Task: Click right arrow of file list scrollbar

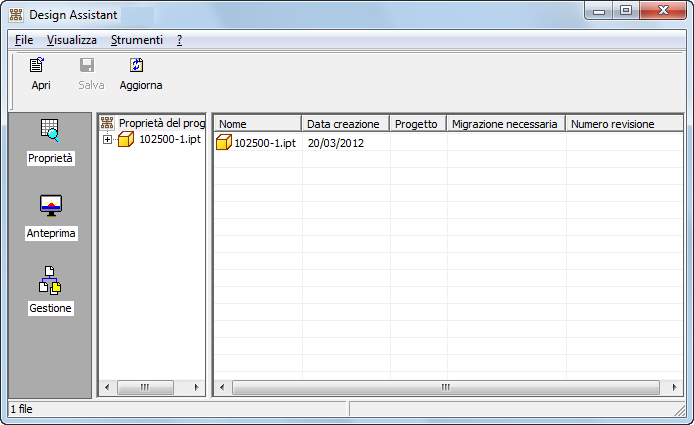Action: click(674, 387)
